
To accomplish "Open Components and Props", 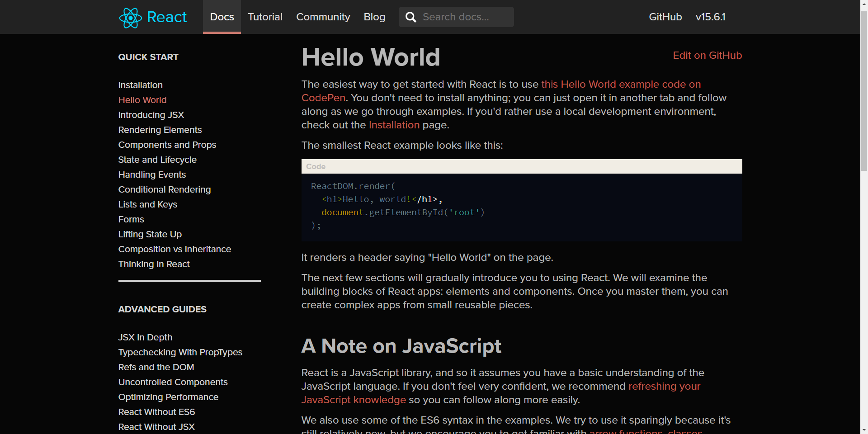I will coord(167,145).
